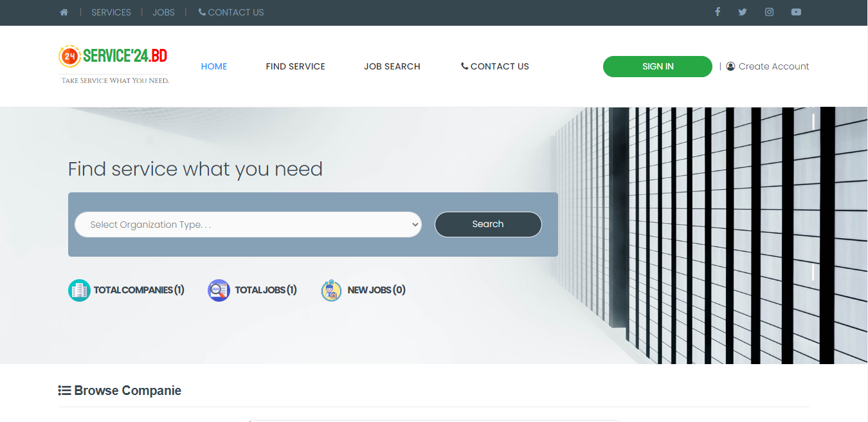Open the HOME menu item
Image resolution: width=868 pixels, height=422 pixels.
click(x=214, y=66)
